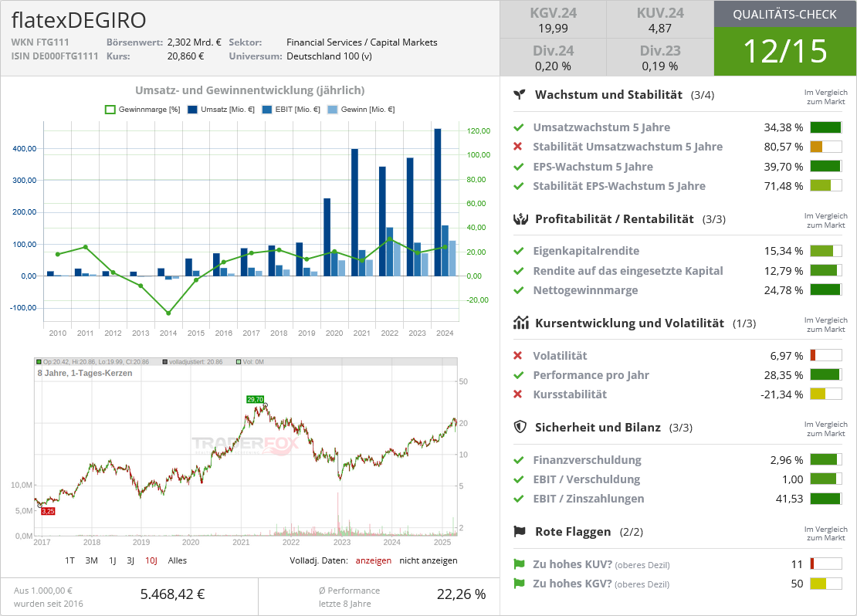The width and height of the screenshot is (857, 616).
Task: Click the chart icon beside Kursentwicklung und Volatilität
Action: coord(521,323)
